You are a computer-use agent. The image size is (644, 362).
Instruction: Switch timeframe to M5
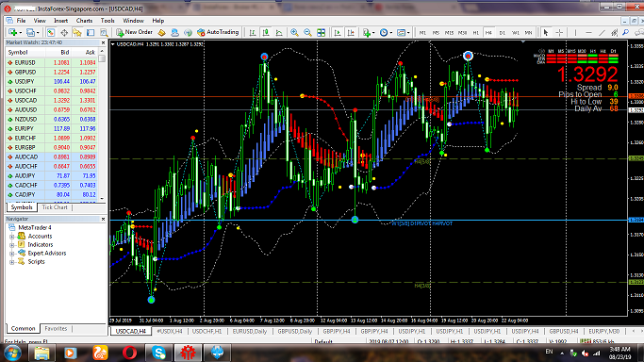pos(436,32)
